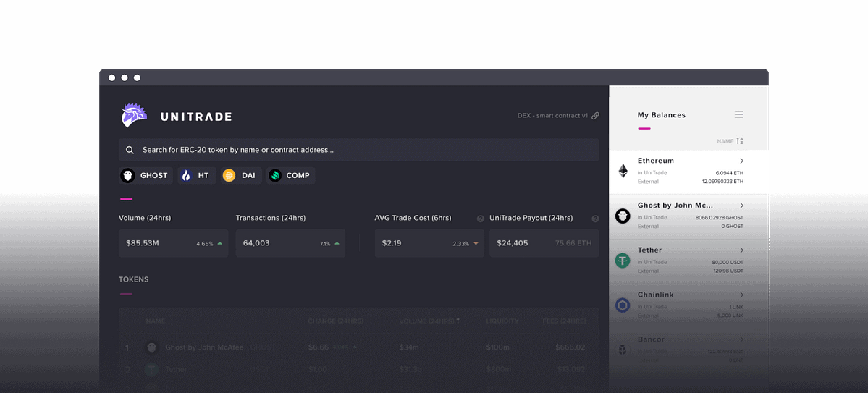Expand the Chainlink balance chevron
The height and width of the screenshot is (393, 868).
(x=742, y=295)
